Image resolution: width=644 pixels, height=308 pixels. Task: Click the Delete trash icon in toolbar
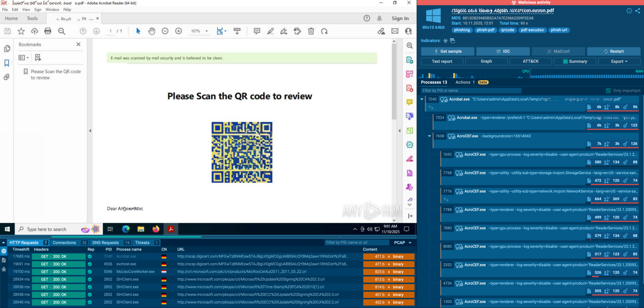311,31
